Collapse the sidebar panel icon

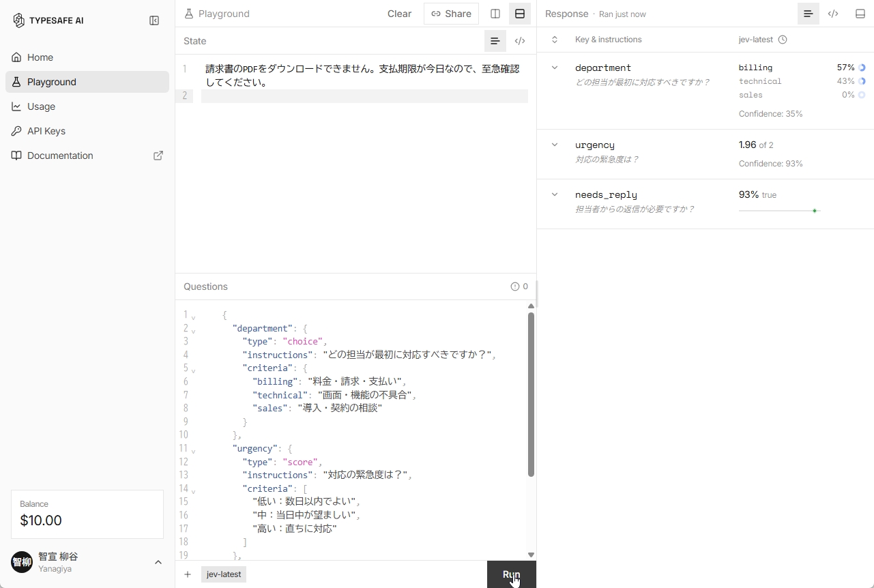(x=154, y=20)
